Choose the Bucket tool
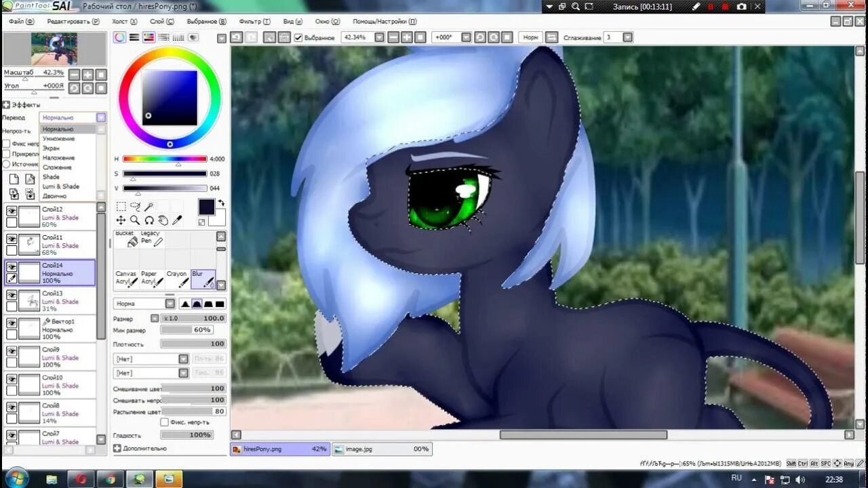This screenshot has height=488, width=868. click(126, 239)
